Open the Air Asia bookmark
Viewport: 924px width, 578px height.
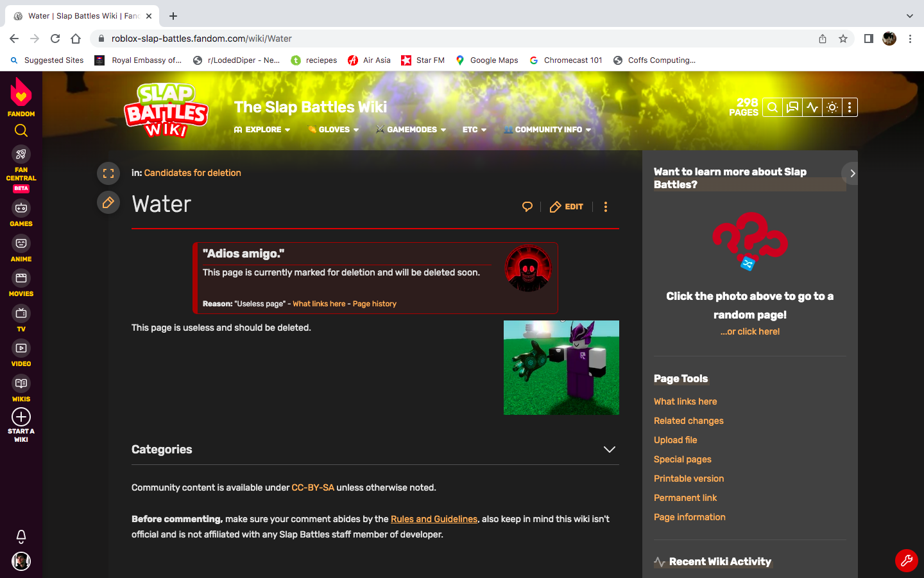(369, 60)
